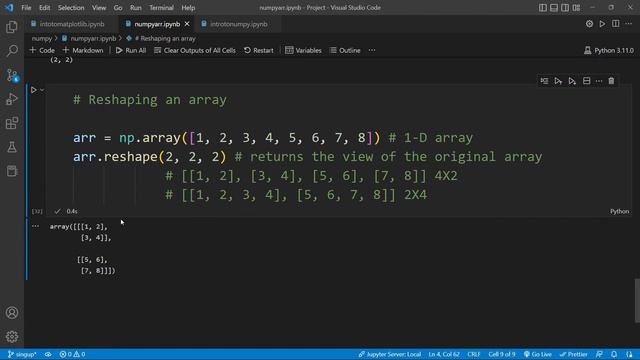The width and height of the screenshot is (640, 360).
Task: Open the notebook settings gear top right
Action: click(589, 24)
